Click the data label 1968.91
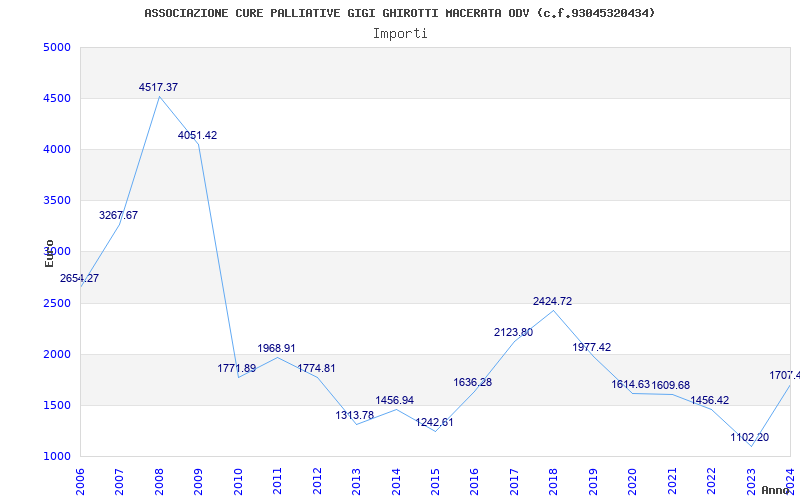This screenshot has width=800, height=500. [277, 348]
